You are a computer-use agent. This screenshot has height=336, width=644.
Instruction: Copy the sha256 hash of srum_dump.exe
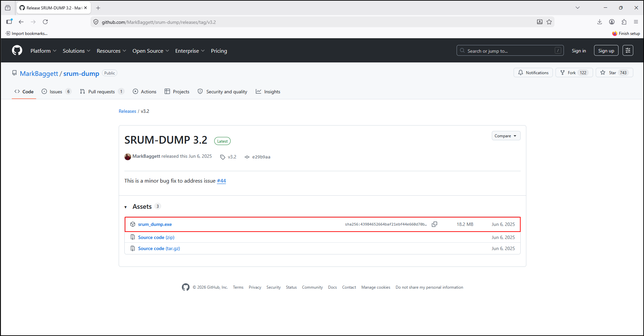click(434, 224)
